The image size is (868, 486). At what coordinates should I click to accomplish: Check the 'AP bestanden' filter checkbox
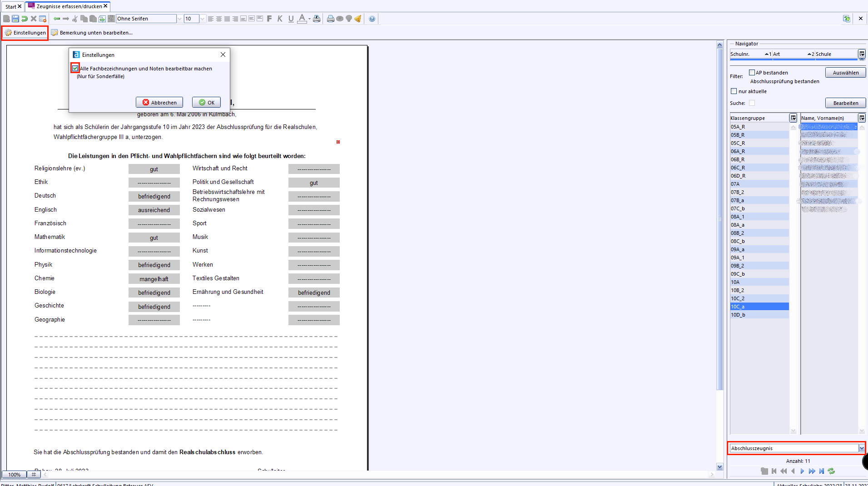(752, 73)
